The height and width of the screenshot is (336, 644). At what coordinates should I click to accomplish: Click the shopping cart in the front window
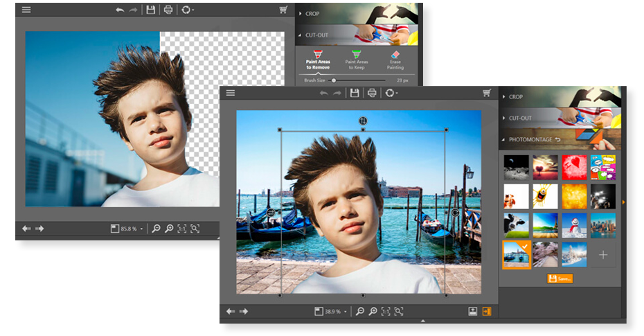coord(487,93)
